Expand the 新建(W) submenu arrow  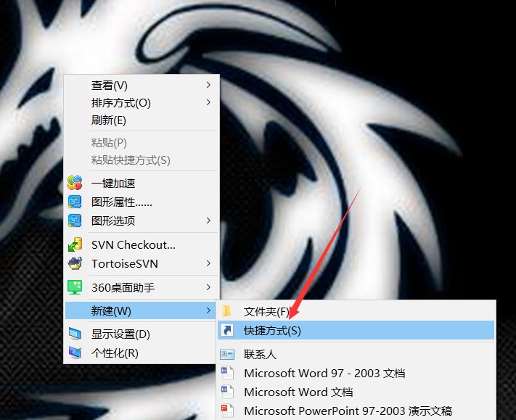pos(208,310)
